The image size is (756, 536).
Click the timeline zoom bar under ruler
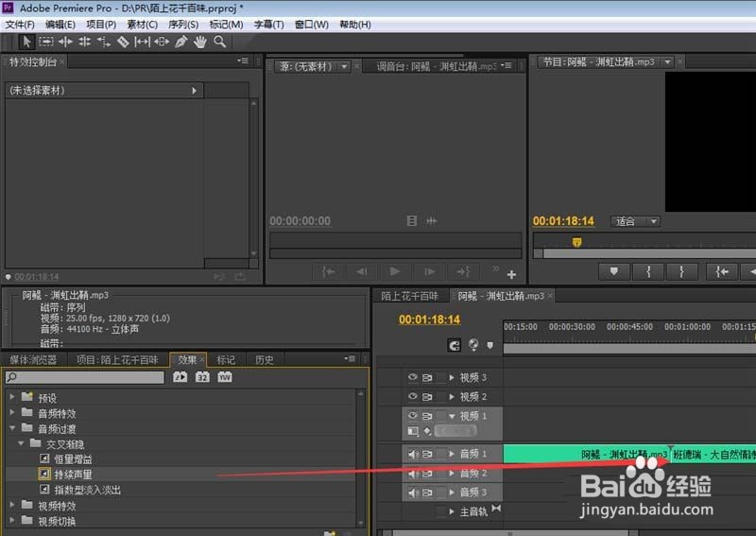pos(629,349)
